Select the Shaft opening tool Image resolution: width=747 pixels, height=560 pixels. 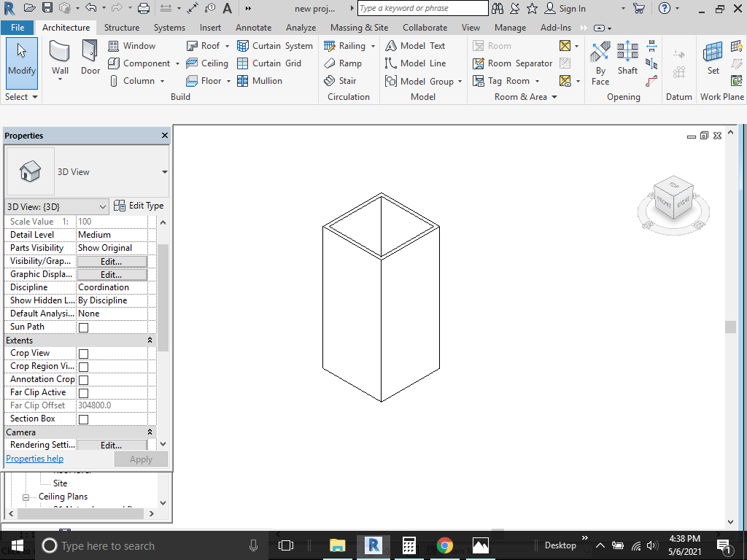pos(627,58)
